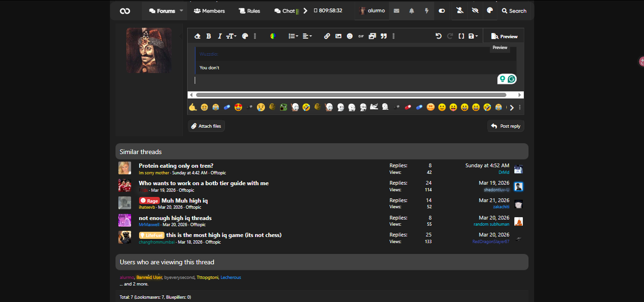This screenshot has height=302, width=644.
Task: Open the text color palette
Action: [x=245, y=36]
